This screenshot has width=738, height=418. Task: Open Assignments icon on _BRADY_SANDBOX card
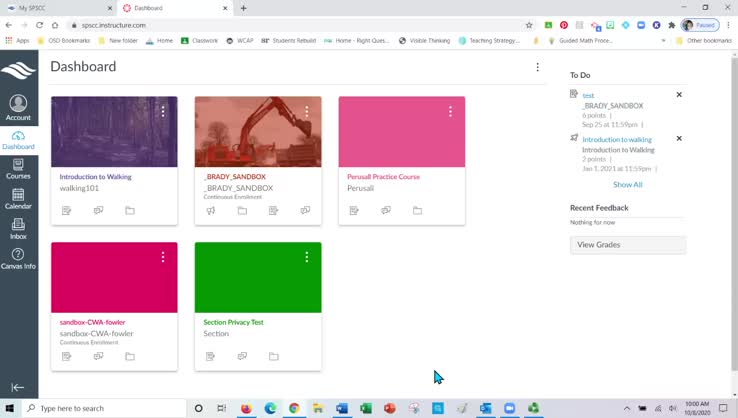[x=273, y=210]
